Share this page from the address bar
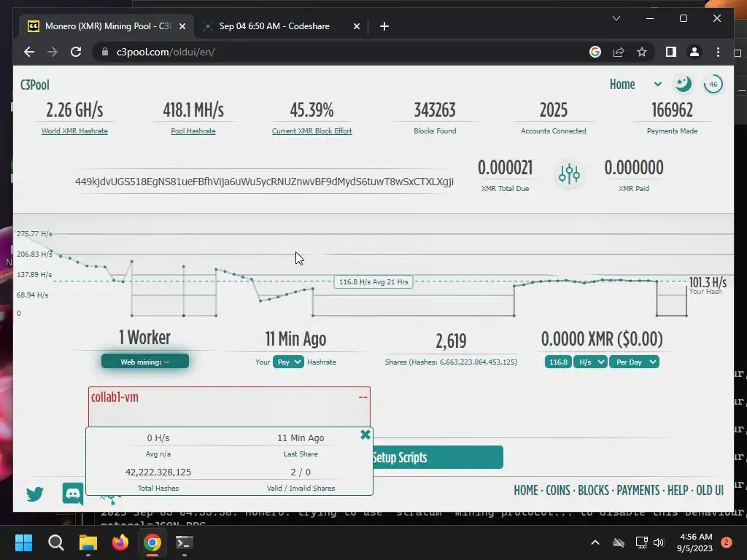This screenshot has width=747, height=560. click(x=619, y=52)
